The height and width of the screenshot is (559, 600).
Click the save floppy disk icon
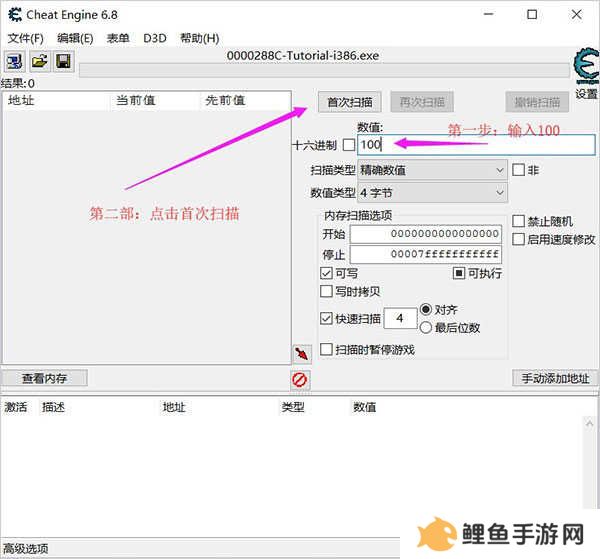64,61
